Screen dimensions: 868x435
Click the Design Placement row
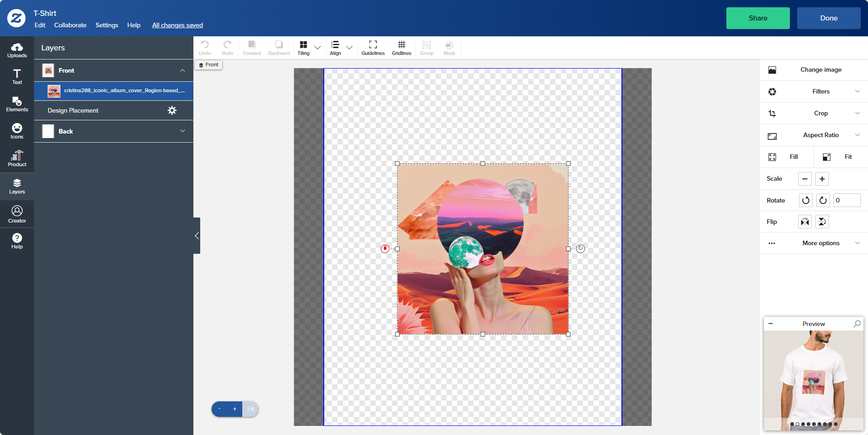pos(113,110)
